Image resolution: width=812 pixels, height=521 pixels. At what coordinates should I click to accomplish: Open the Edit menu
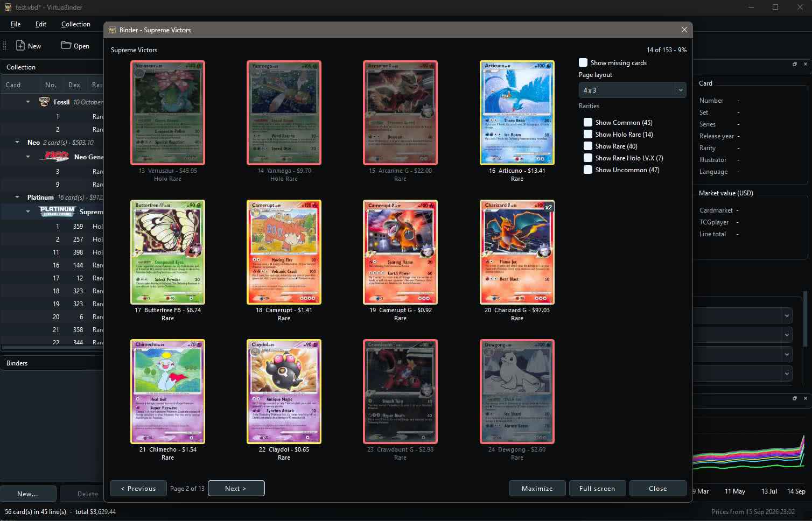41,24
